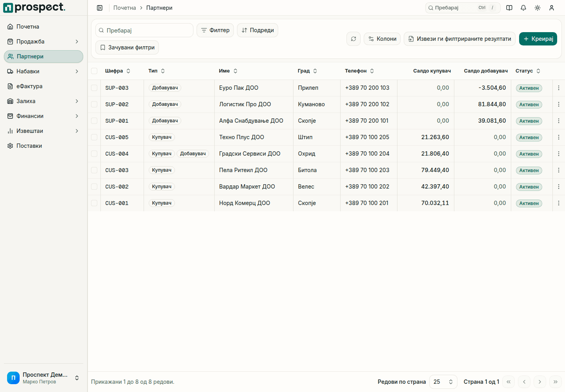This screenshot has height=392, width=565.
Task: Open row actions for SUP-003
Action: (x=559, y=88)
